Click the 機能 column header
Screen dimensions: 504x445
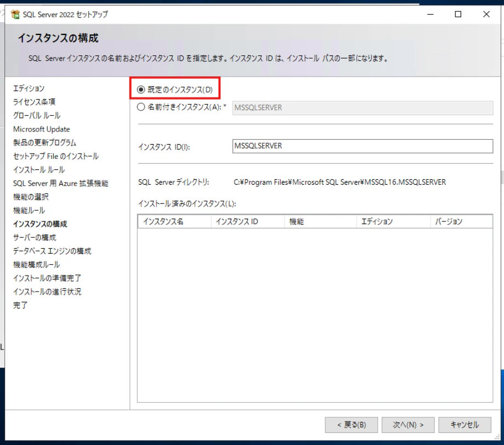pyautogui.click(x=320, y=221)
